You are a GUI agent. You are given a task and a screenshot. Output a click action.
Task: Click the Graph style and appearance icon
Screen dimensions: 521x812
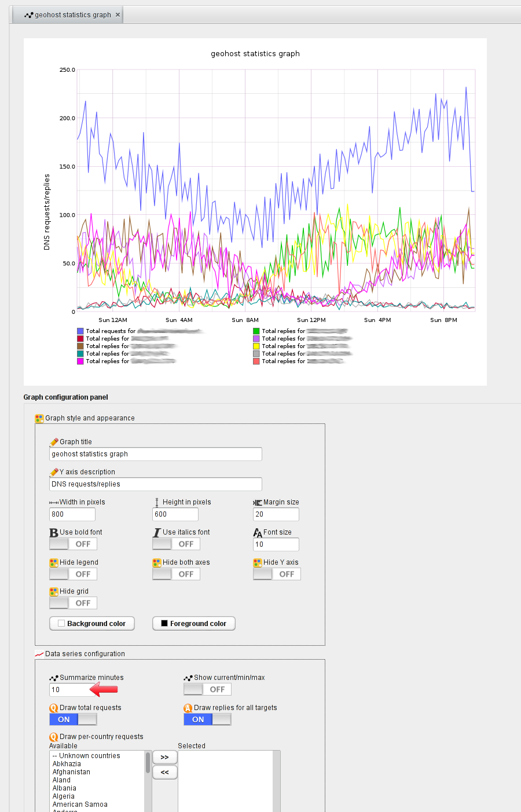coord(39,418)
